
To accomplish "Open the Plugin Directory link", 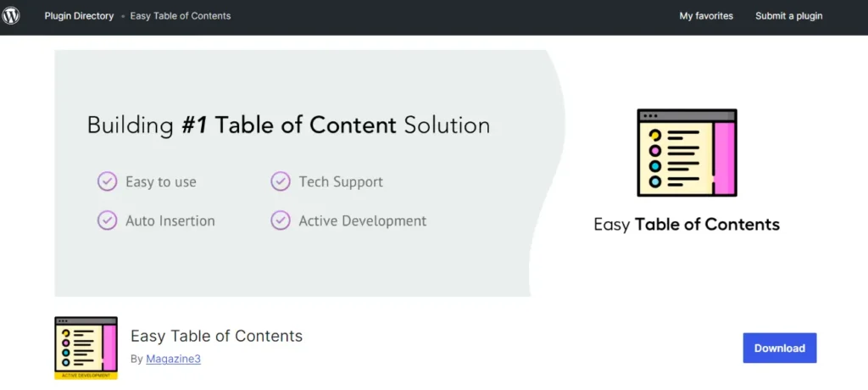I will click(79, 16).
